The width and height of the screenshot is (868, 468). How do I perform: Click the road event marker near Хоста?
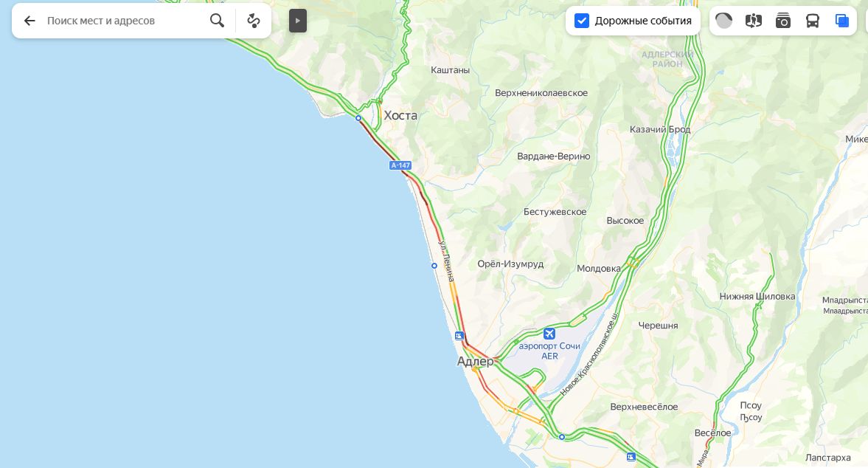pos(358,118)
